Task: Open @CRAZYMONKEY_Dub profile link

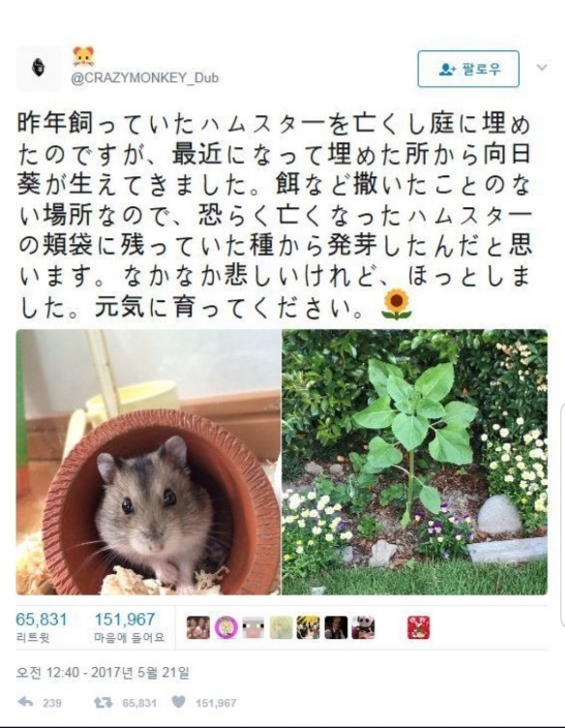Action: (145, 78)
